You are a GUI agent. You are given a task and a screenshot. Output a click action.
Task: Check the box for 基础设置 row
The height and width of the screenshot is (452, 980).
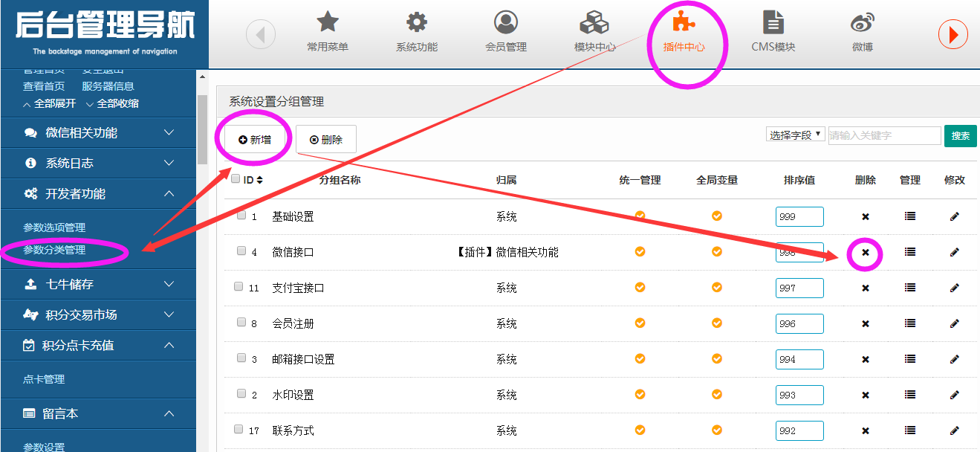(x=241, y=216)
